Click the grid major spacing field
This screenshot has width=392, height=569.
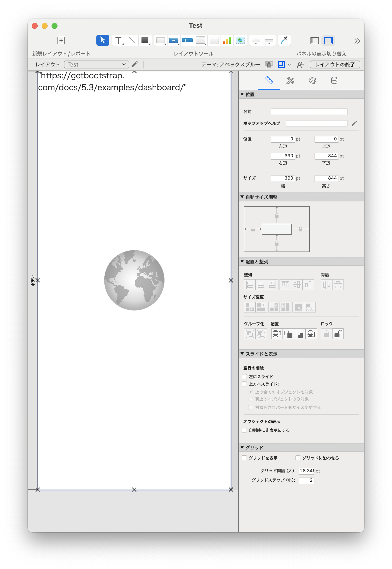307,471
